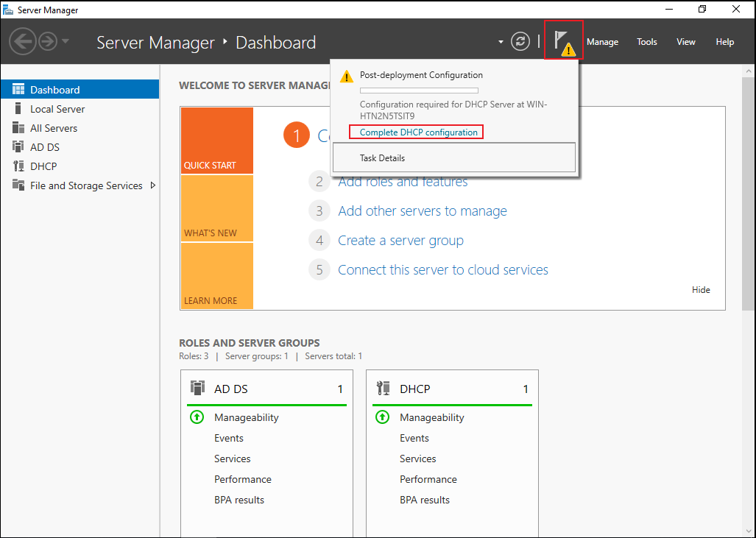756x538 pixels.
Task: Click the post-deployment progress bar
Action: [x=419, y=91]
